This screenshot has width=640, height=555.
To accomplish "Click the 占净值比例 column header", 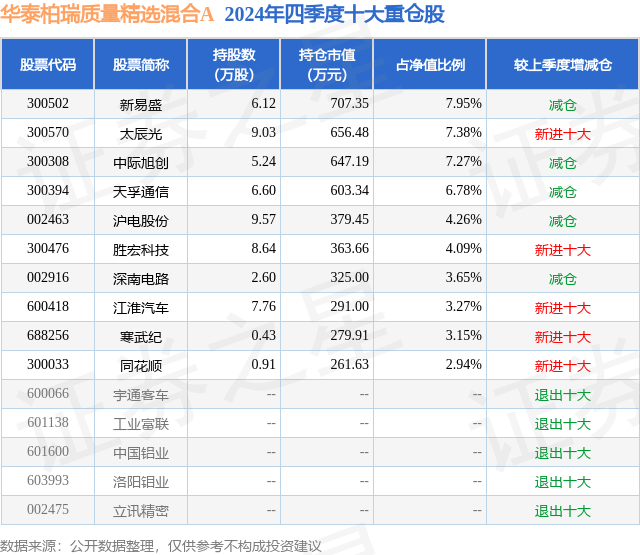I will coord(430,64).
